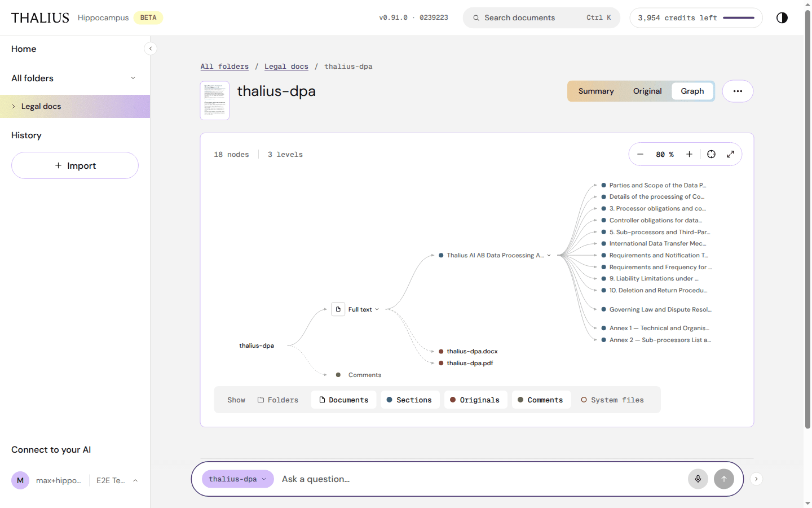Open the thalius-dpa context dropdown chip
Viewport: 812px width, 508px height.
[237, 479]
